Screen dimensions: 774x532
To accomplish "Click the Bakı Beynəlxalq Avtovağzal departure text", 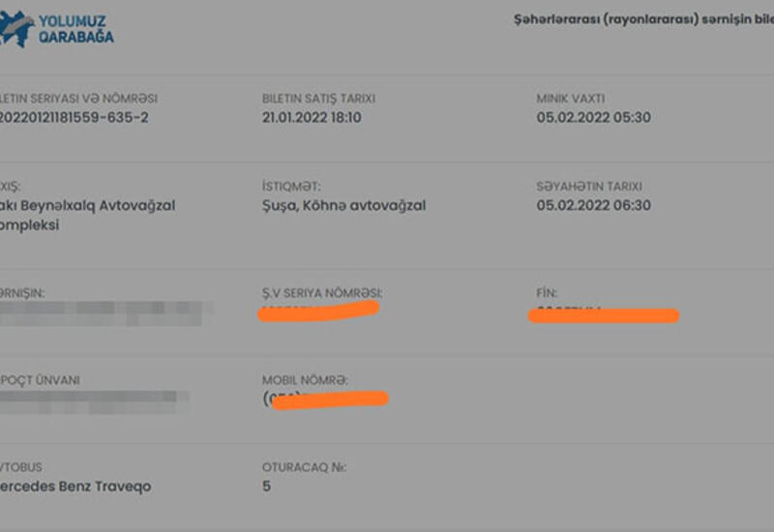I will coord(87,215).
